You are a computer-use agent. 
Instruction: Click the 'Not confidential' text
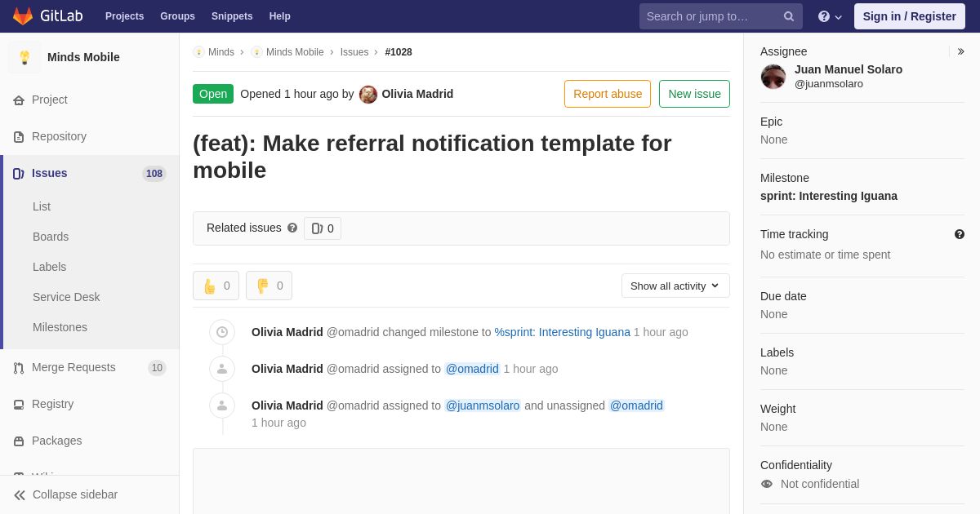pos(820,484)
